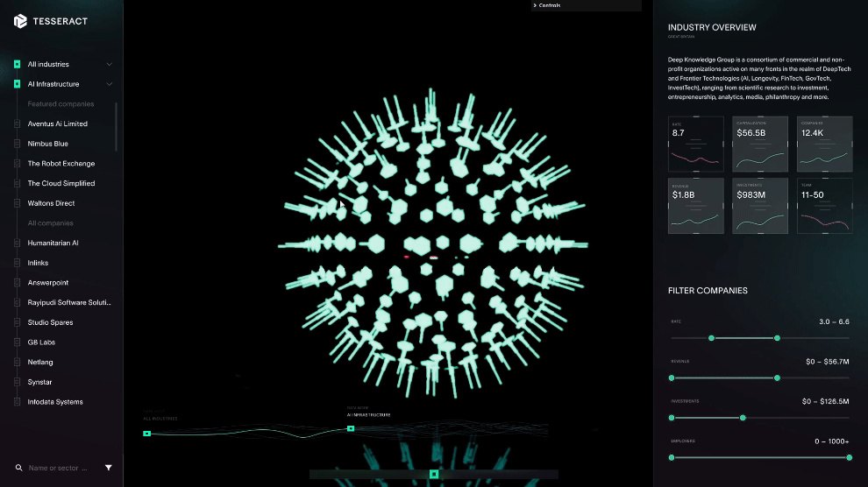This screenshot has height=487, width=868.
Task: Click the sidebar company list scrollbar
Action: click(117, 127)
